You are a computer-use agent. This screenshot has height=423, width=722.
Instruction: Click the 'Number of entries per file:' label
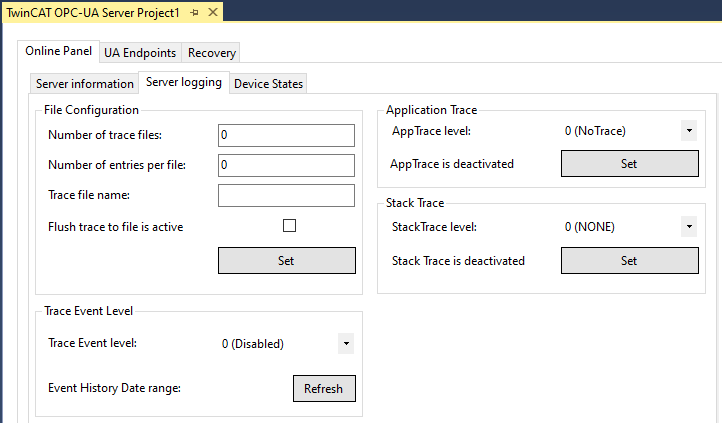tap(117, 165)
